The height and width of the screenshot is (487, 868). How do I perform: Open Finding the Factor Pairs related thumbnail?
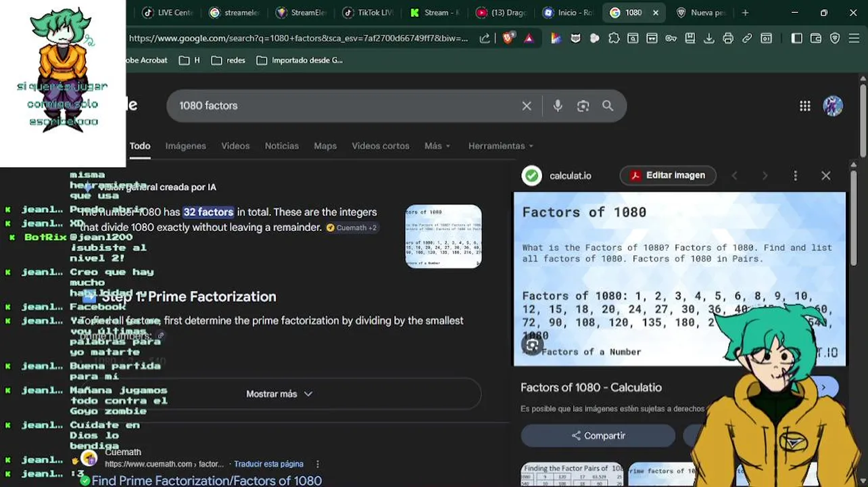[x=572, y=475]
